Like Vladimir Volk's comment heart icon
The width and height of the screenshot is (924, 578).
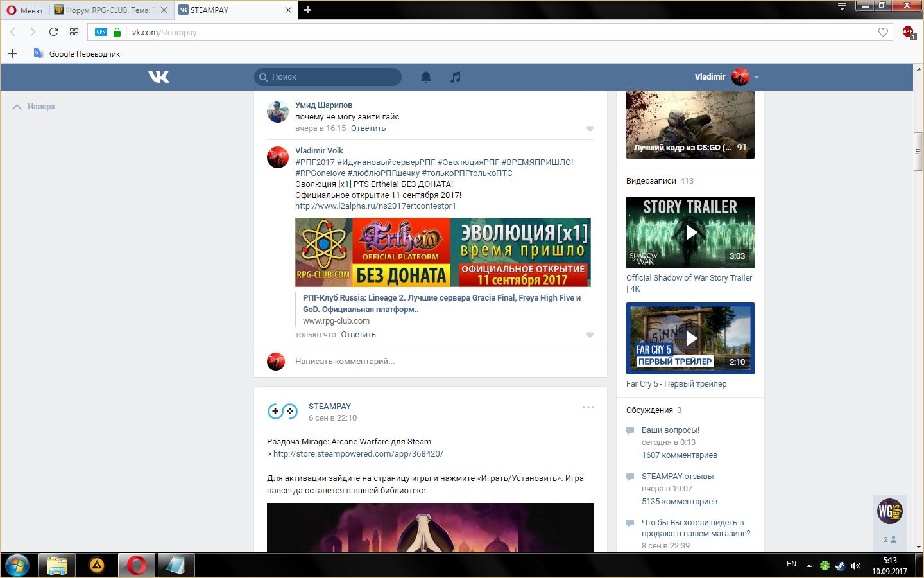[x=590, y=335]
